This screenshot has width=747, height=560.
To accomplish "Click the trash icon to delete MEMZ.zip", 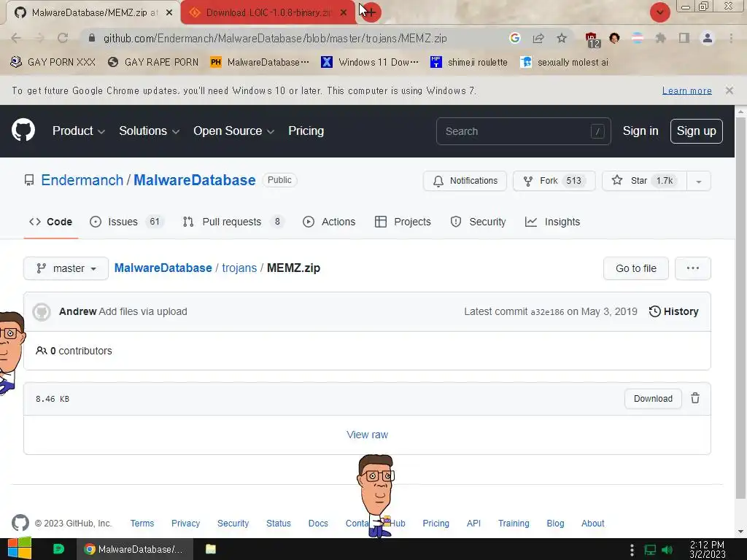I will point(695,398).
